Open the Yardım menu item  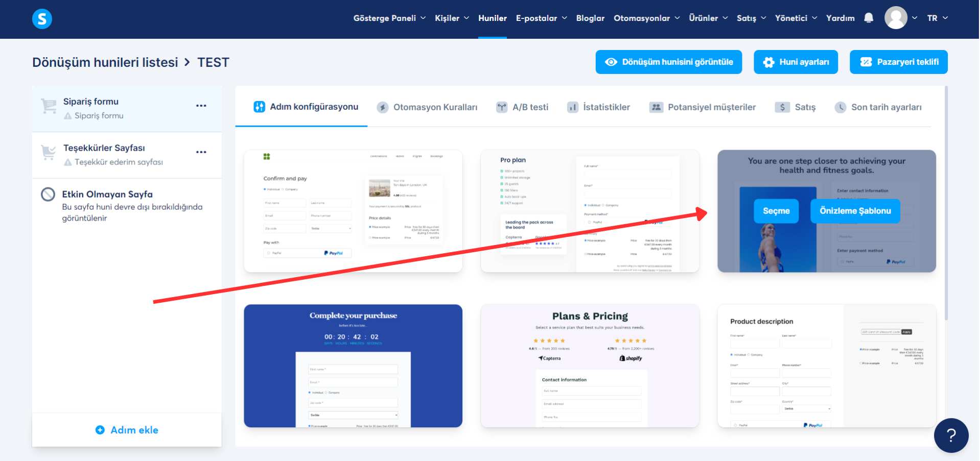[x=841, y=18]
